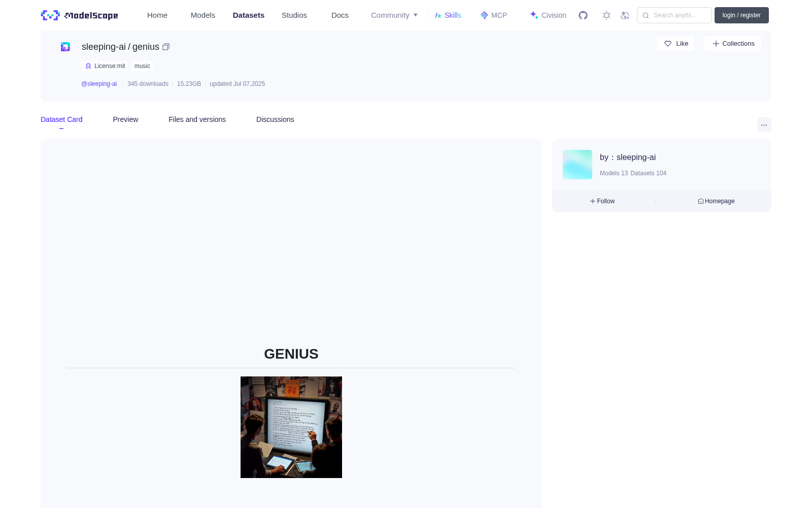
Task: Click the Homepage house icon
Action: (701, 201)
